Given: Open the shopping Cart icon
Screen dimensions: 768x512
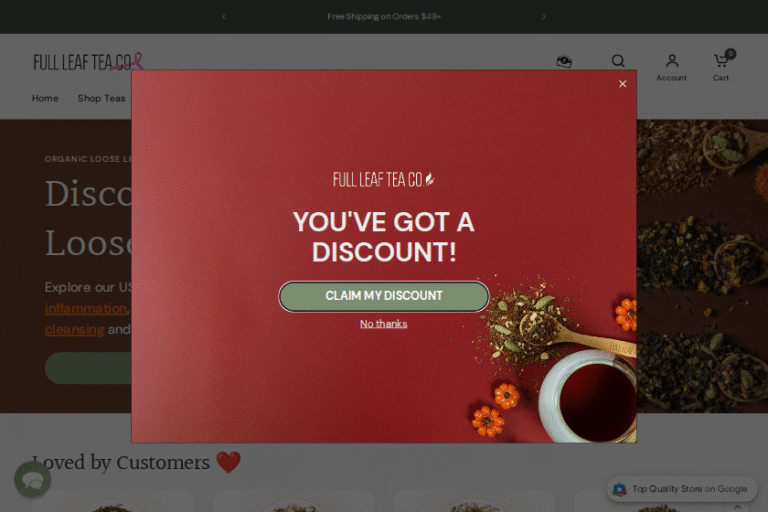Looking at the screenshot, I should tap(720, 61).
